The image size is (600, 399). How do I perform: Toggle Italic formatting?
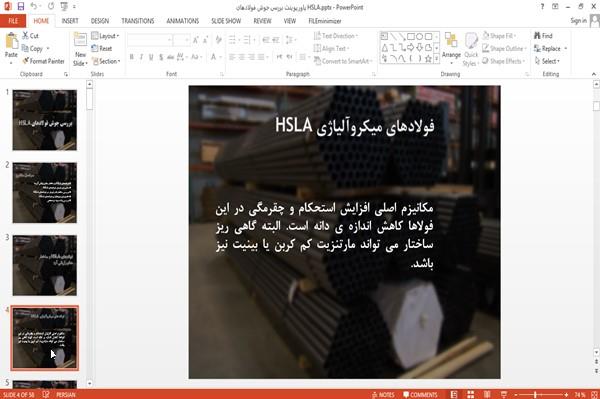tap(141, 57)
